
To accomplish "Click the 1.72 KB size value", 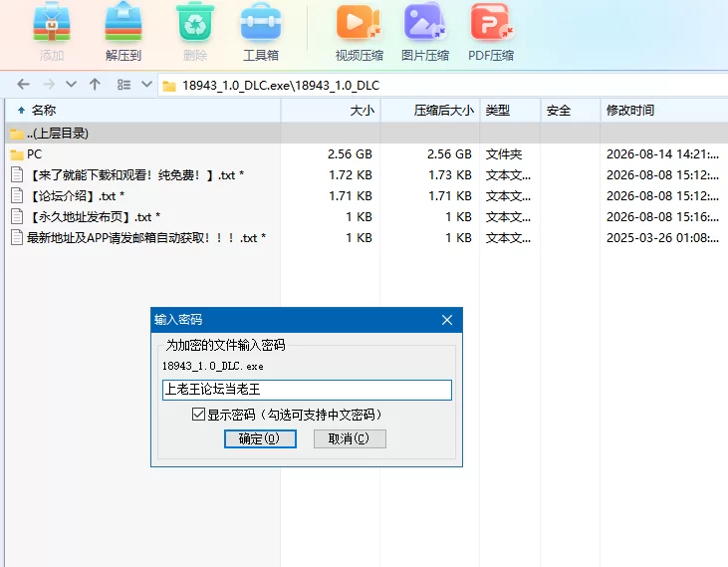I will tap(351, 175).
